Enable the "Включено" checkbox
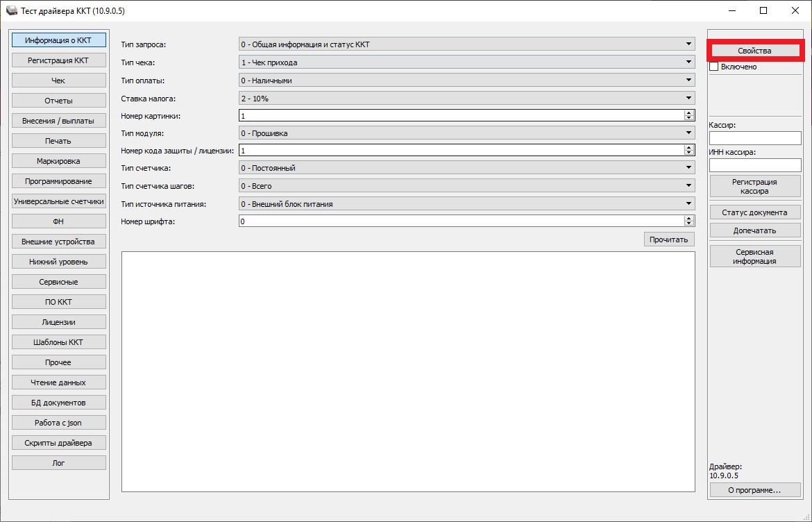 pyautogui.click(x=713, y=67)
